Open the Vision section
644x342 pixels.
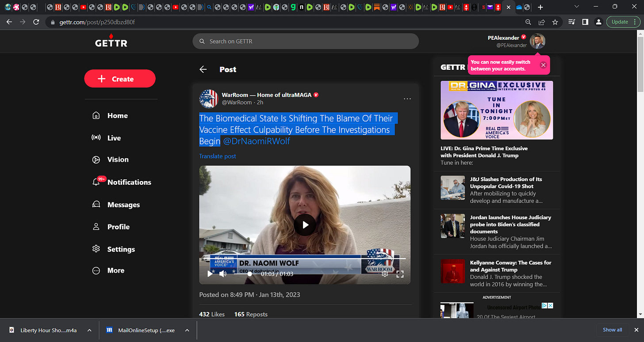pyautogui.click(x=110, y=160)
